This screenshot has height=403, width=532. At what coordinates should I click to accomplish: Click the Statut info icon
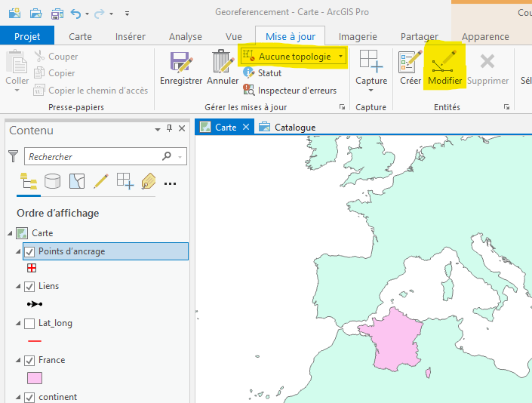pos(250,73)
